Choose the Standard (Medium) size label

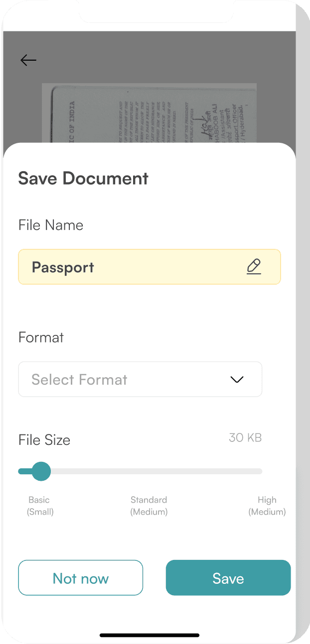[149, 506]
